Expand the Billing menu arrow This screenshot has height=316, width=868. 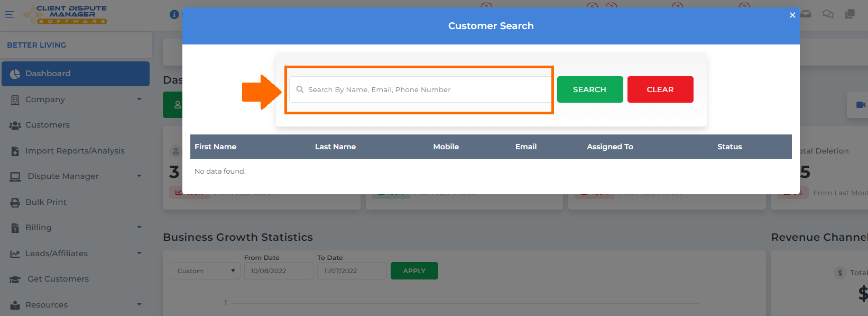(140, 227)
